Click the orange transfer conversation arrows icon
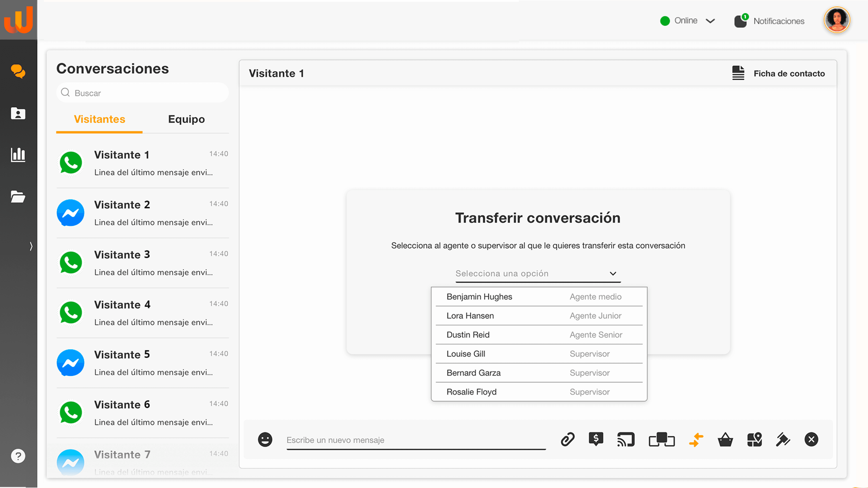The height and width of the screenshot is (488, 868). (x=696, y=439)
